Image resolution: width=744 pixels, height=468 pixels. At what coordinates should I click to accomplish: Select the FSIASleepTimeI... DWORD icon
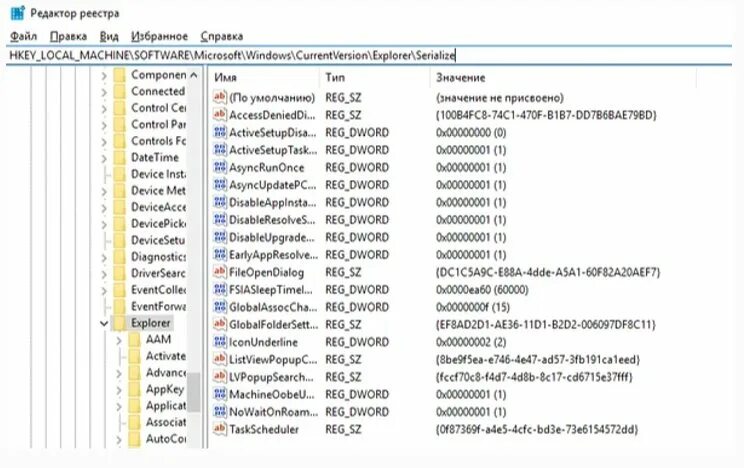pos(220,290)
